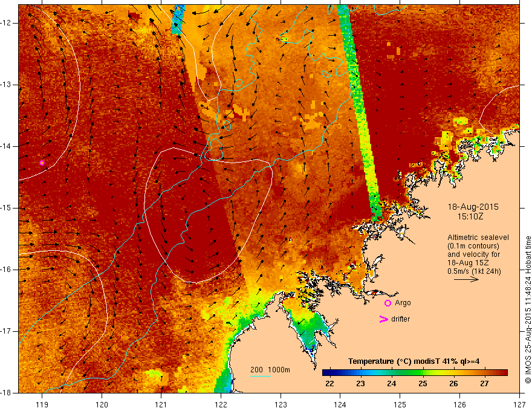The width and height of the screenshot is (532, 411).
Task: Click the latitude label -16
Action: [7, 270]
